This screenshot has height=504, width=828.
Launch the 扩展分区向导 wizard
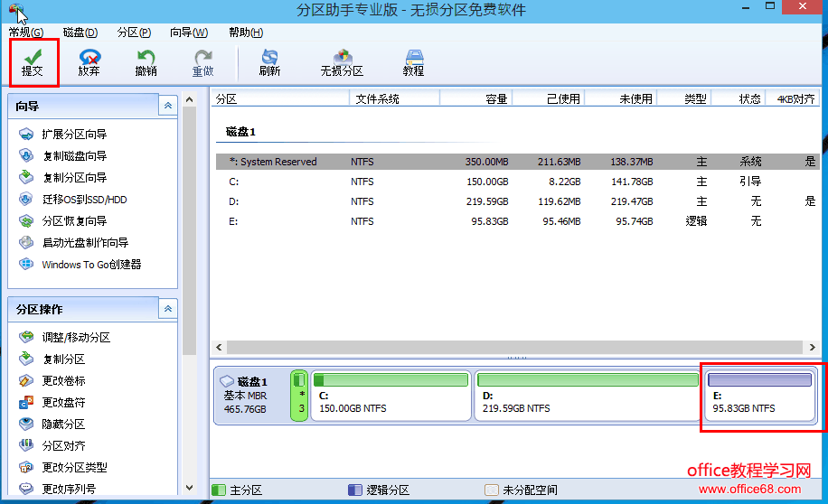(74, 135)
